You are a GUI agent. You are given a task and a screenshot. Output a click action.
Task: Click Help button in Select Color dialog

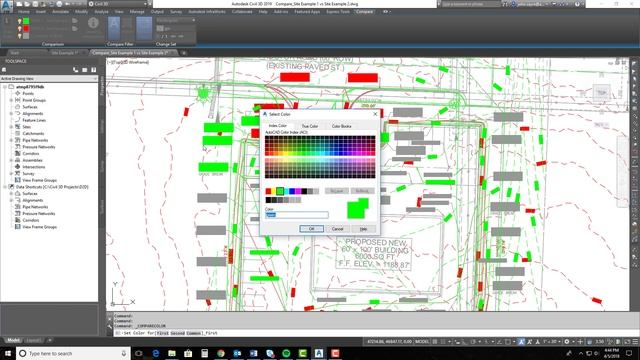coord(363,229)
